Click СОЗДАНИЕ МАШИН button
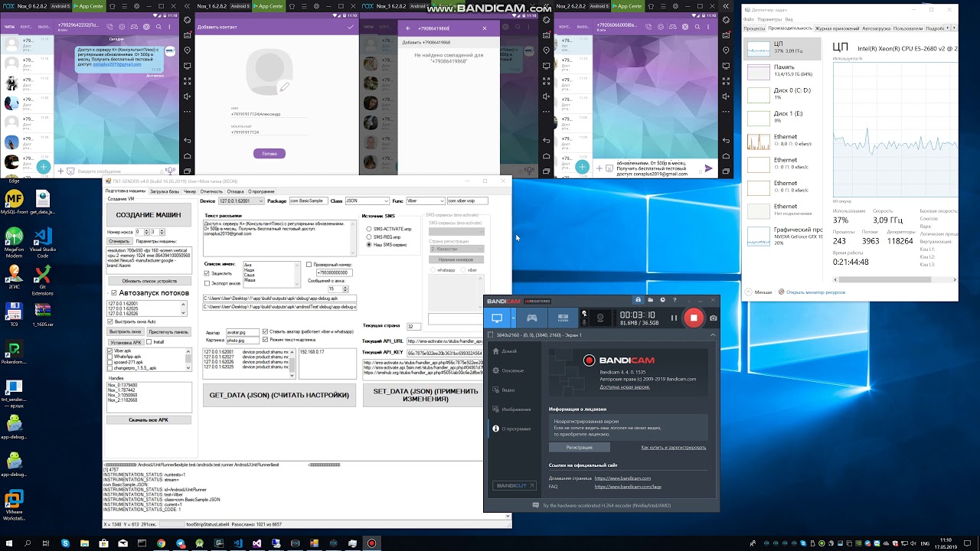This screenshot has width=980, height=551. (x=149, y=215)
